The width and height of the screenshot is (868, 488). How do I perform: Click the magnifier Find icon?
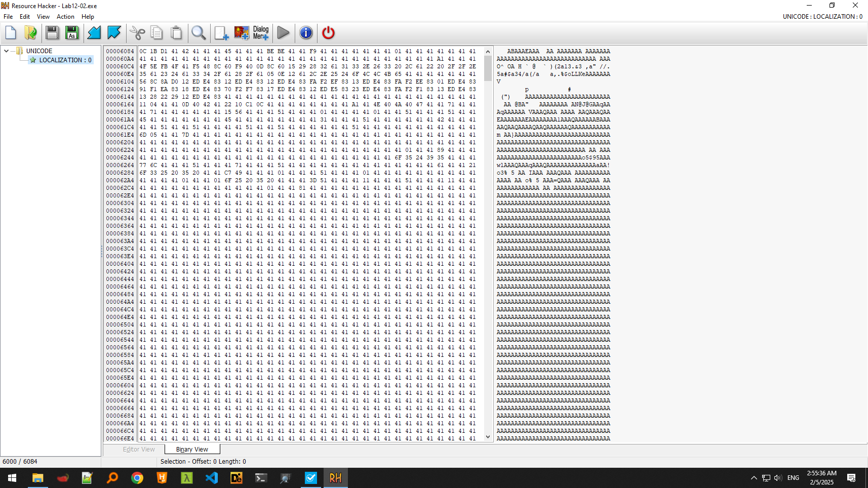199,33
